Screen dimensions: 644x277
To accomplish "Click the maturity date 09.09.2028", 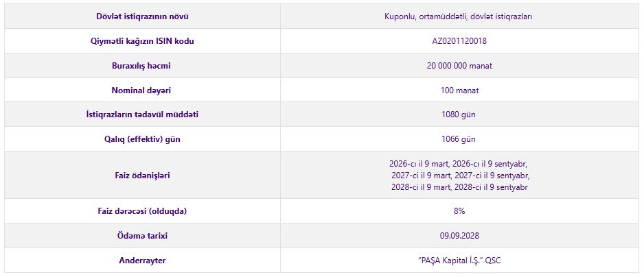I will 459,236.
